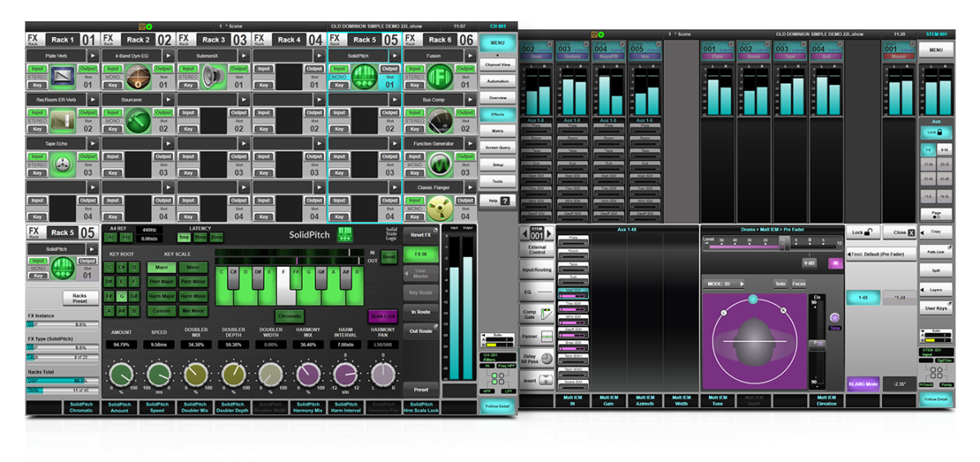
Task: Open the Plate Verb effect icon in Rack 1
Action: tap(62, 78)
